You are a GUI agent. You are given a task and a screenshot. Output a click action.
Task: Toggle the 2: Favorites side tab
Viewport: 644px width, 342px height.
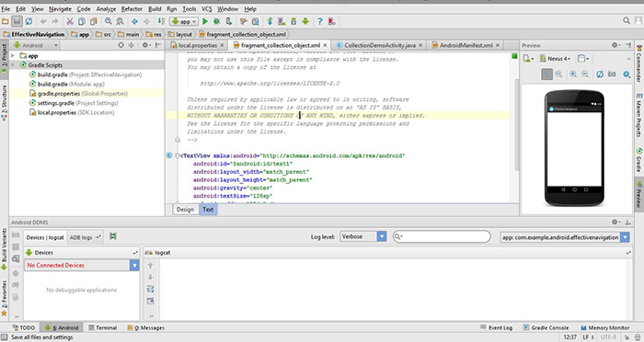(x=4, y=299)
